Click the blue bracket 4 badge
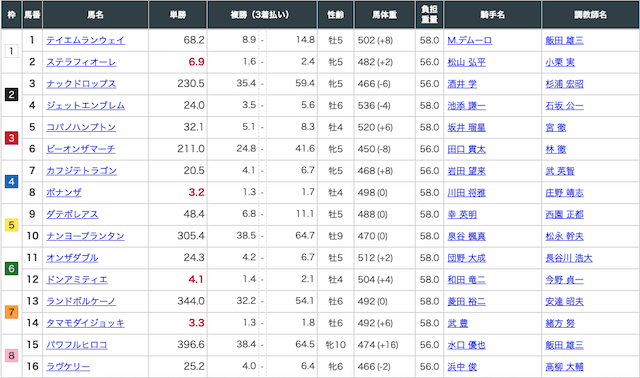This screenshot has height=378, width=640. (11, 181)
